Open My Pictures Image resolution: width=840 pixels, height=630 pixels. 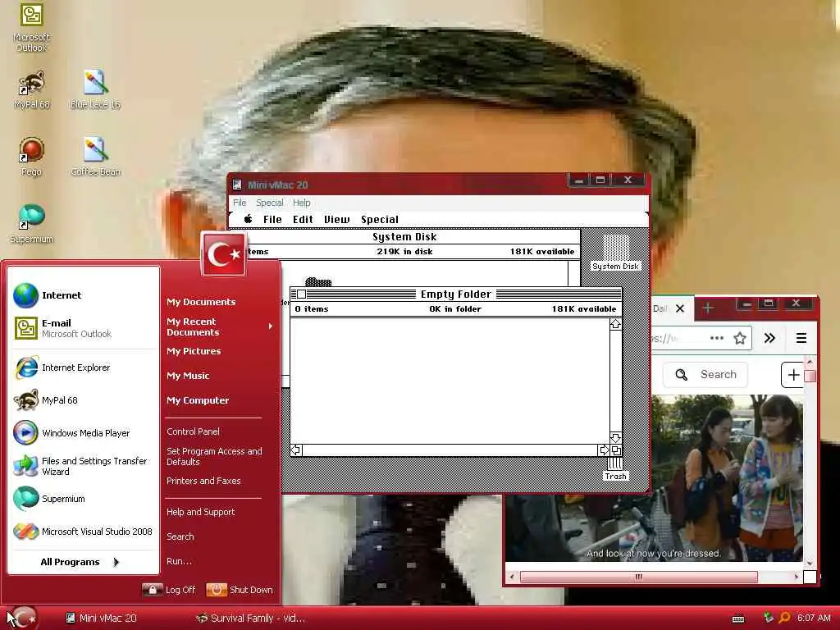click(194, 351)
